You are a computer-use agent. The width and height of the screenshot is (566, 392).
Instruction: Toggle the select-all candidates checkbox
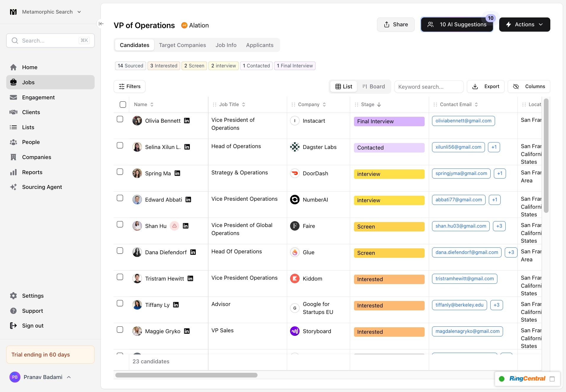(123, 104)
